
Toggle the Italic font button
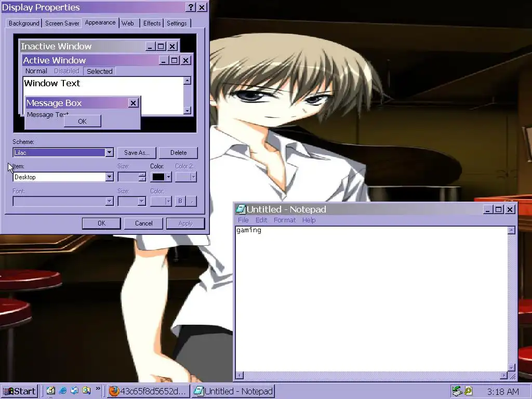click(192, 201)
